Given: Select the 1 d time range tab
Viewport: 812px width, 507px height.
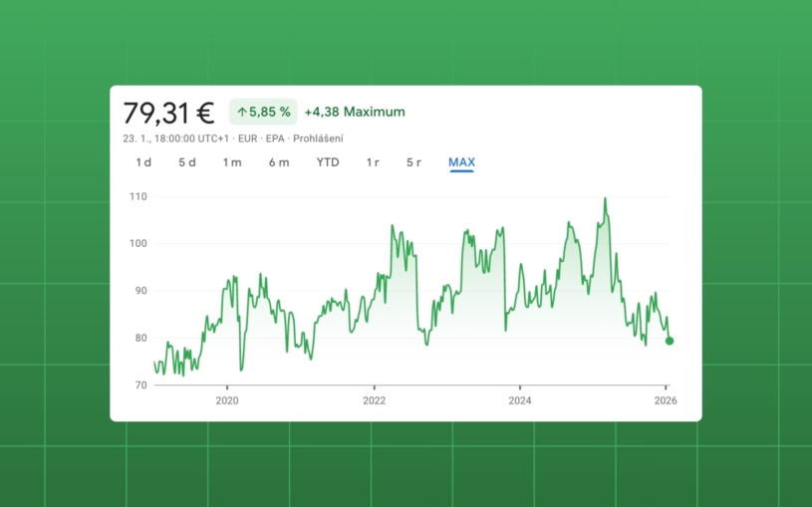Looking at the screenshot, I should pyautogui.click(x=143, y=162).
